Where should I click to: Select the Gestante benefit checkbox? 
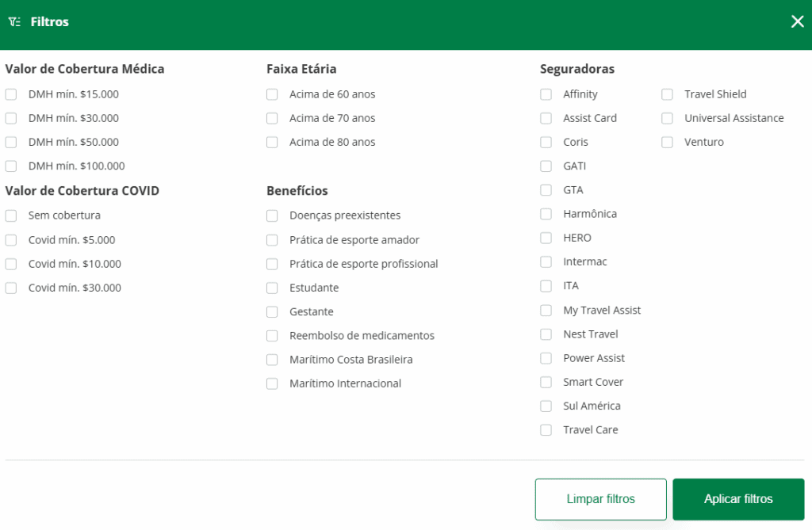(x=270, y=311)
